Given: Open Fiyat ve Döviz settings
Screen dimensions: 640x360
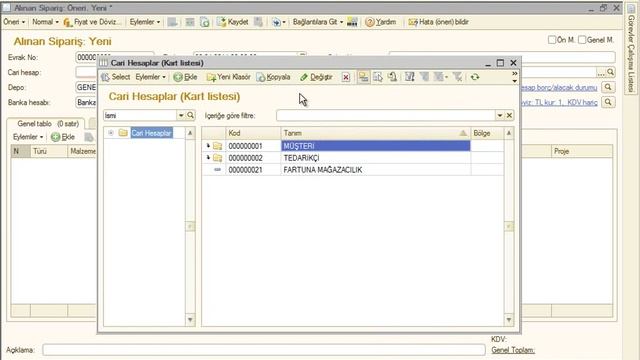Looking at the screenshot, I should coord(93,22).
